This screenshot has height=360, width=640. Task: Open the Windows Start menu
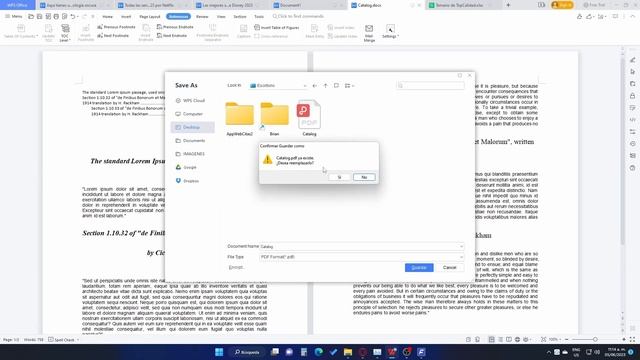219,352
